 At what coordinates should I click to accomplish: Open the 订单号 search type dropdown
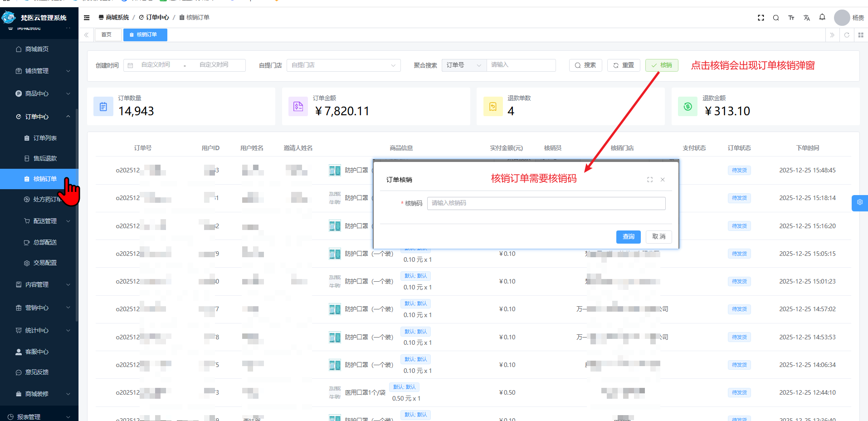coord(463,65)
